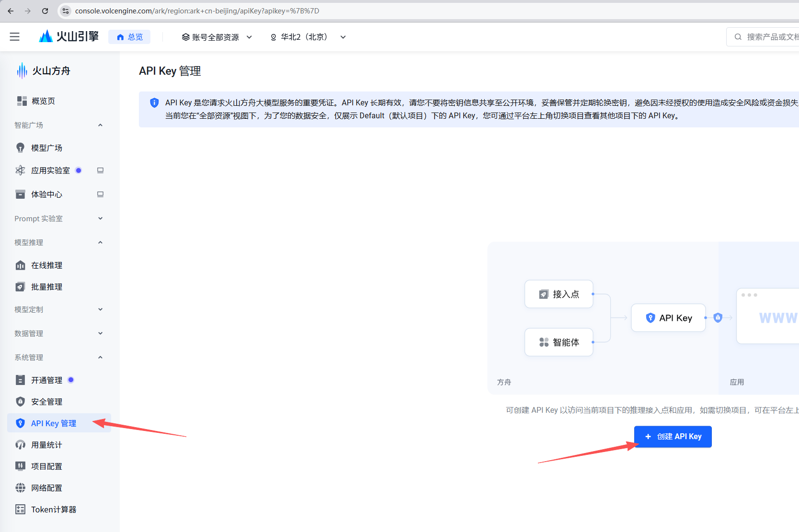Click the layers icon beside 账号全部资源
This screenshot has width=799, height=532.
click(x=186, y=37)
